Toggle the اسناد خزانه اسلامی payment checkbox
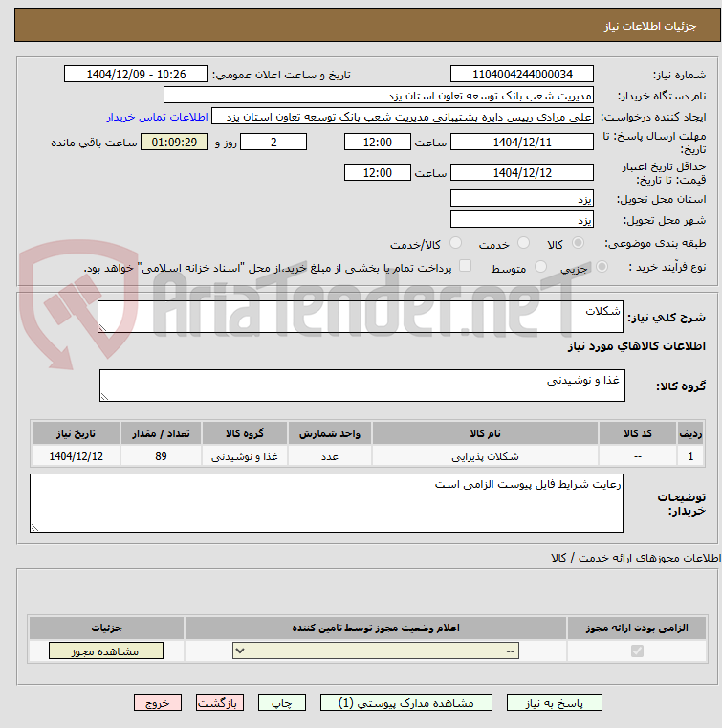 point(465,266)
